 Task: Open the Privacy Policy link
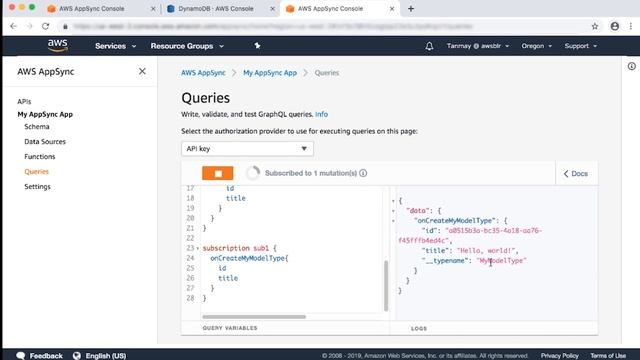click(x=560, y=356)
